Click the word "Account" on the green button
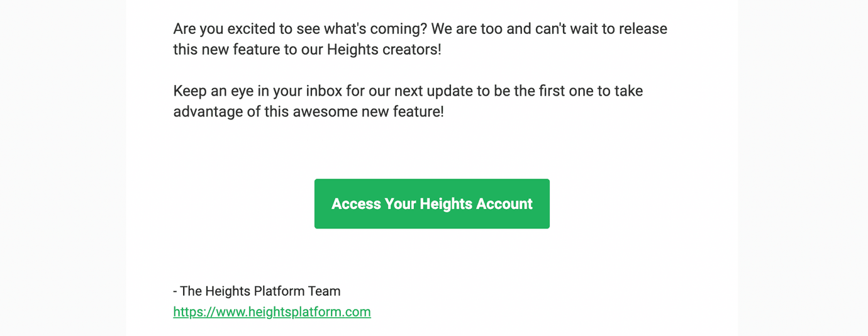Viewport: 868px width, 336px height. click(x=504, y=204)
